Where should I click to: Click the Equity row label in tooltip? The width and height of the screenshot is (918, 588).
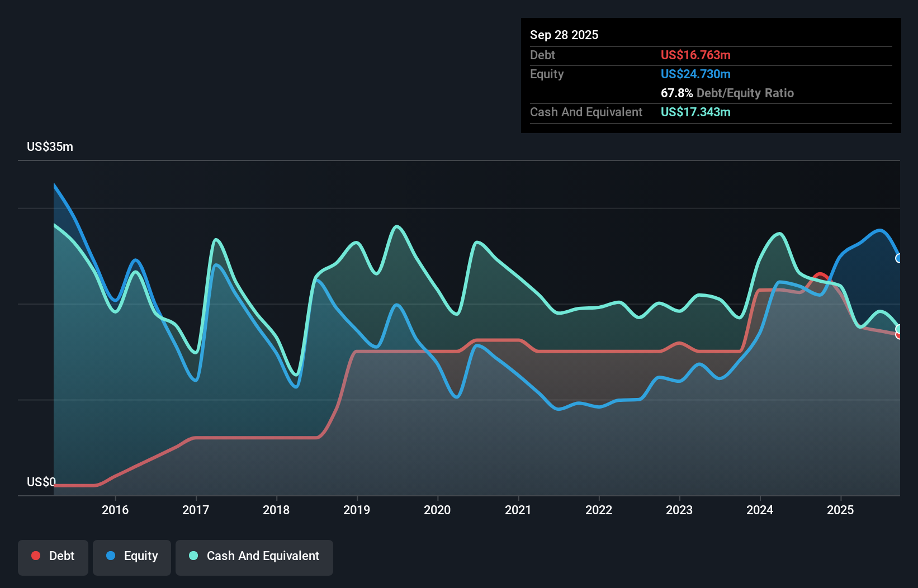(x=547, y=74)
